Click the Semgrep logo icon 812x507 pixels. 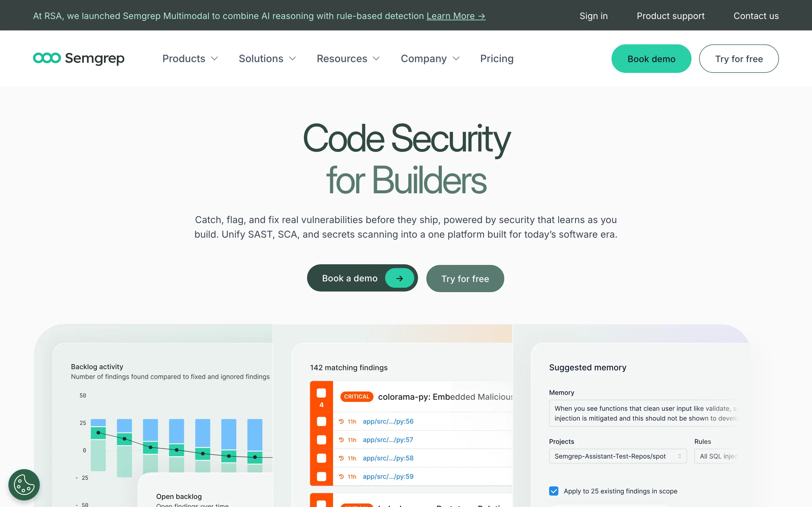click(x=47, y=58)
